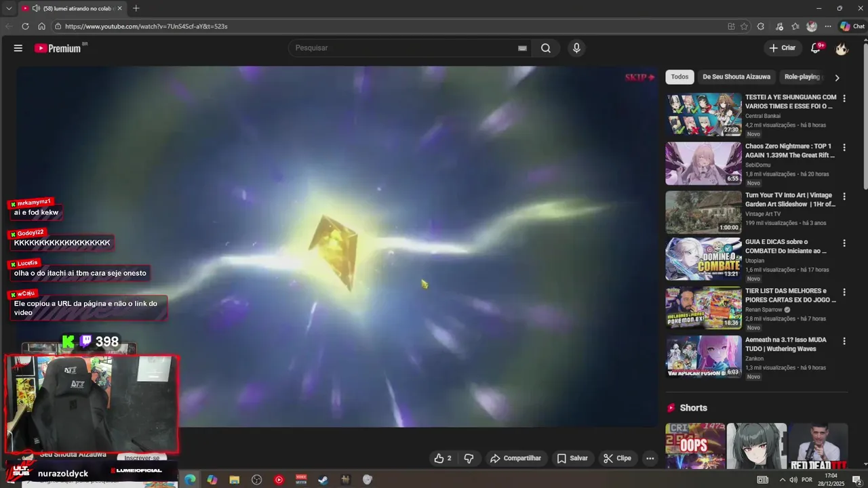Dislike the video with thumbs down
This screenshot has height=488, width=868.
click(469, 458)
